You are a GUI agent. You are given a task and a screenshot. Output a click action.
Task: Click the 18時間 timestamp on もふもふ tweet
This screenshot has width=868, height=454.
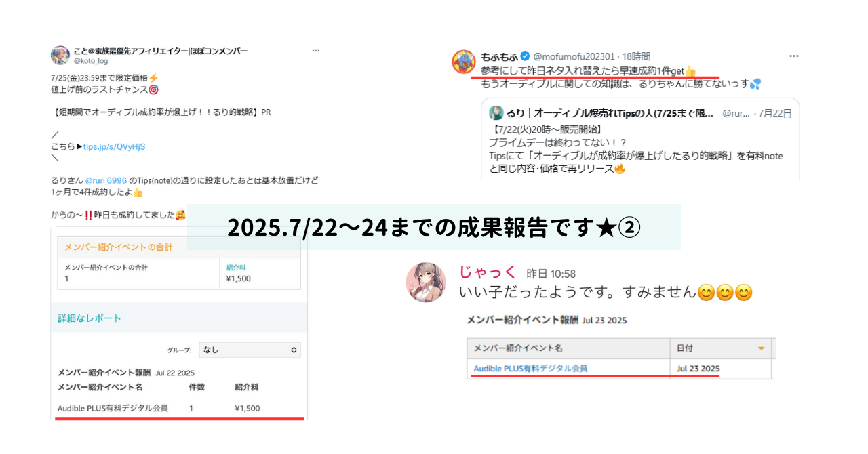pos(636,56)
